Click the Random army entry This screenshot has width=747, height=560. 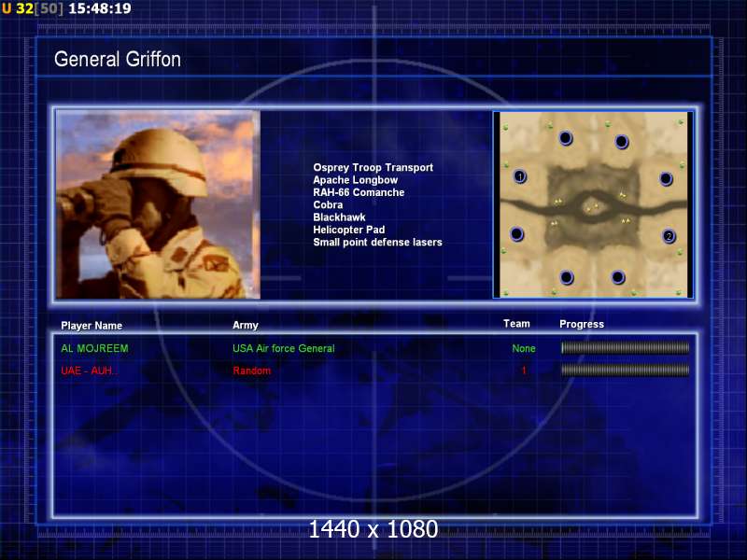(251, 371)
